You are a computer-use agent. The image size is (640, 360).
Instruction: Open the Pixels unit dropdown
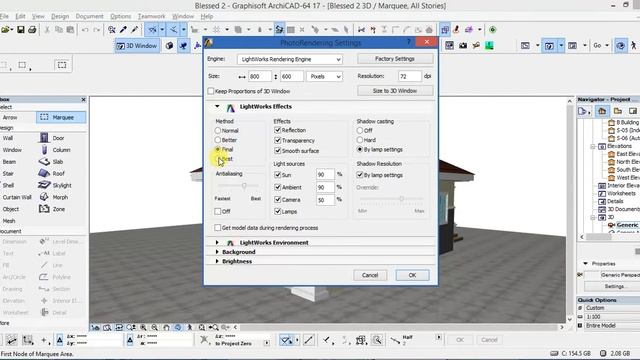324,76
